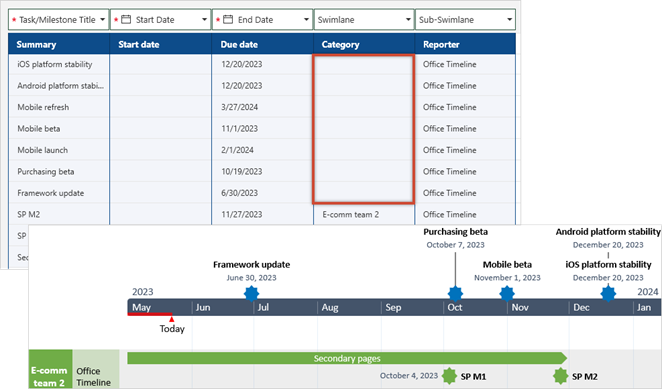Click the Android platform stability milestone label
The width and height of the screenshot is (662, 389).
pyautogui.click(x=608, y=232)
